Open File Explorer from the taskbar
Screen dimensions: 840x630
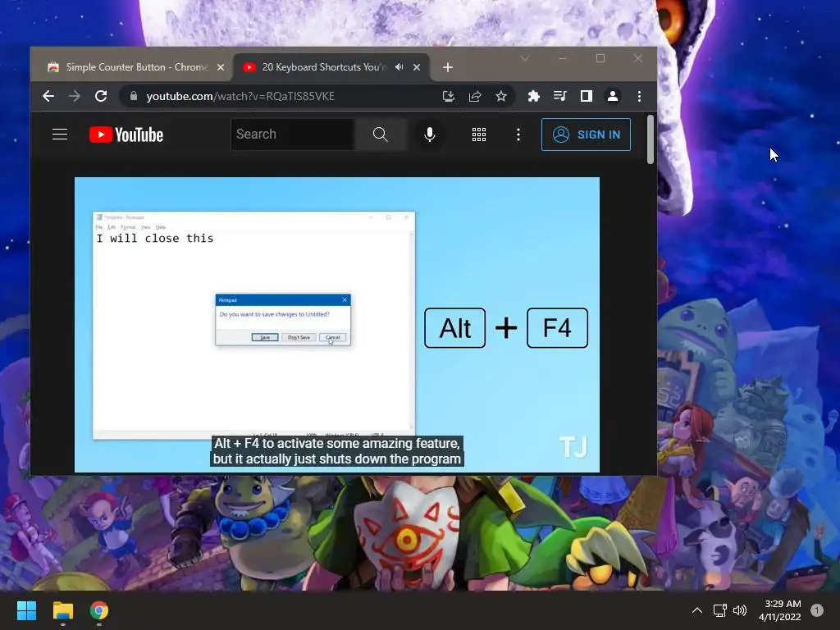point(62,610)
